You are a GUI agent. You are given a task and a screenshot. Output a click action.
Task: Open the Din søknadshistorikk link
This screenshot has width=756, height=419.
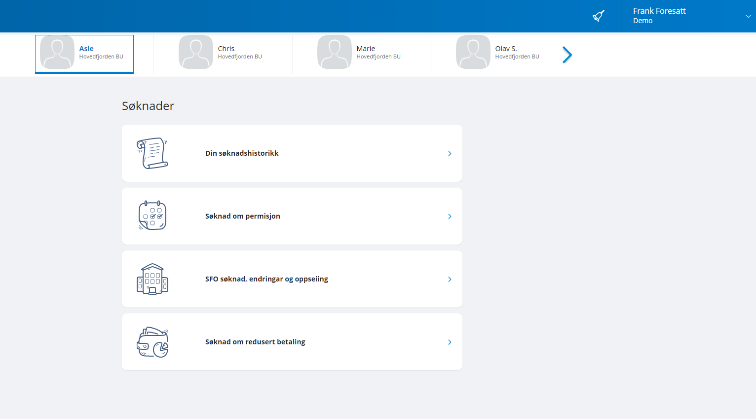coord(241,154)
